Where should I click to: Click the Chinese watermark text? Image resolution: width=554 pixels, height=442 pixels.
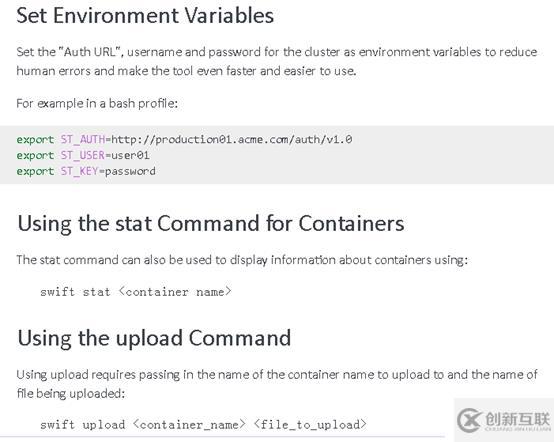(518, 419)
